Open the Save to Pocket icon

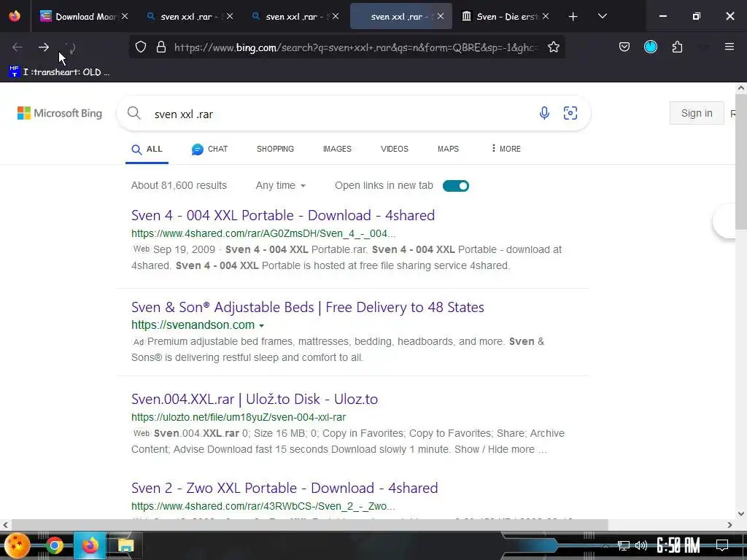click(x=624, y=47)
